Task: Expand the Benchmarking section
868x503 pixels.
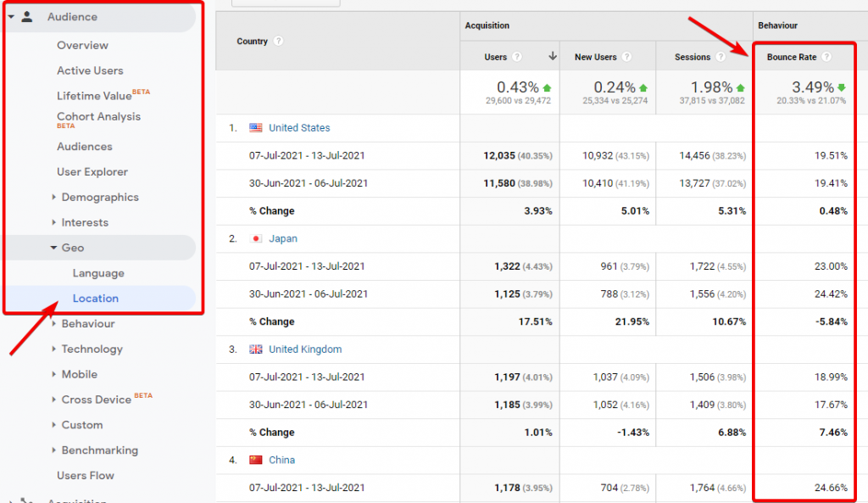Action: pos(99,450)
